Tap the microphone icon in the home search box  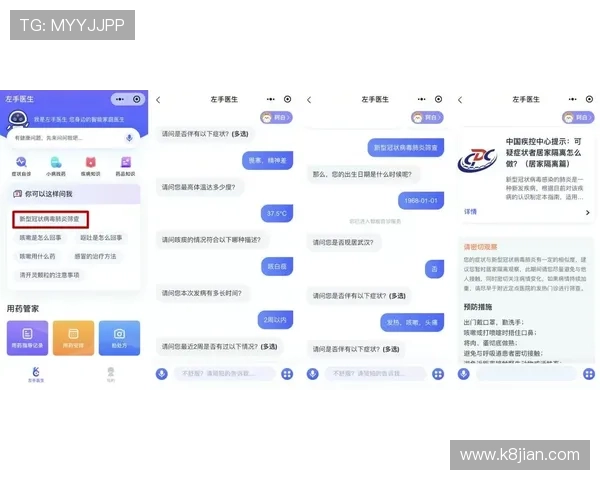129,138
